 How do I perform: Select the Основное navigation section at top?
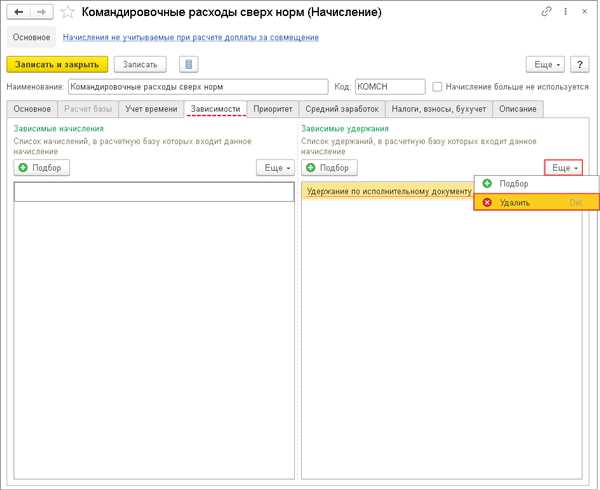coord(32,37)
